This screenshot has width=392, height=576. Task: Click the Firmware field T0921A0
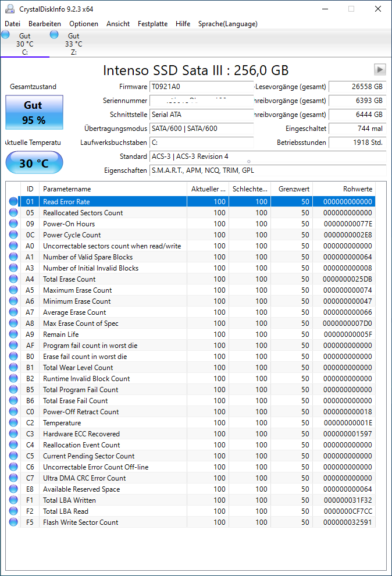point(201,87)
